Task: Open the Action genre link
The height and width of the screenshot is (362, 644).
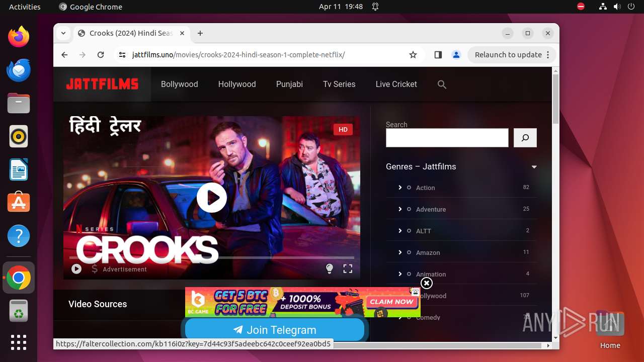Action: click(x=425, y=188)
